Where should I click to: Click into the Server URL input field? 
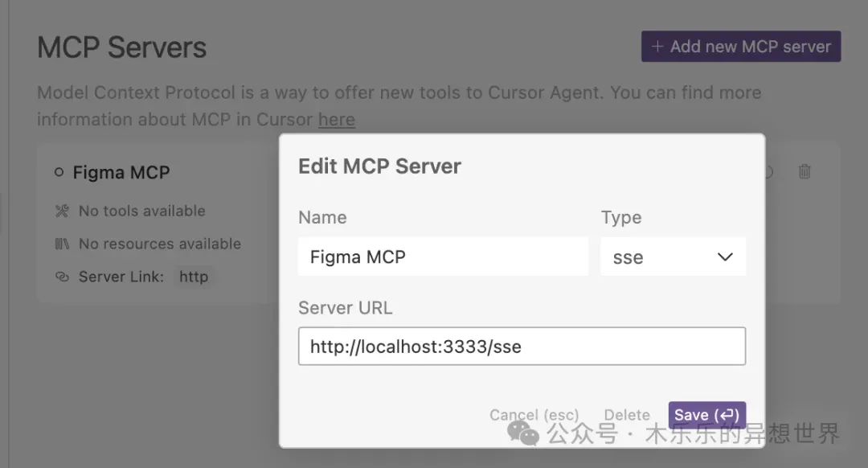(522, 346)
